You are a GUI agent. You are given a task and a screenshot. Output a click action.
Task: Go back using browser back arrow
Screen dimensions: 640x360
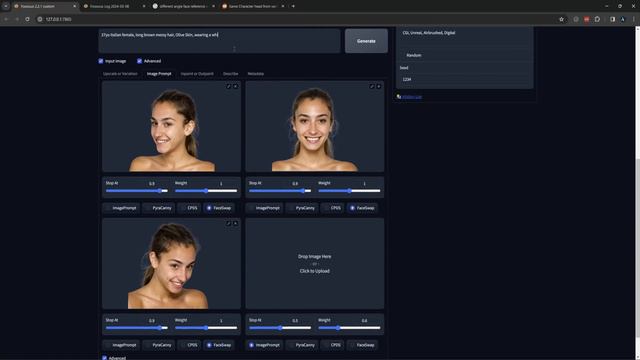tap(6, 19)
